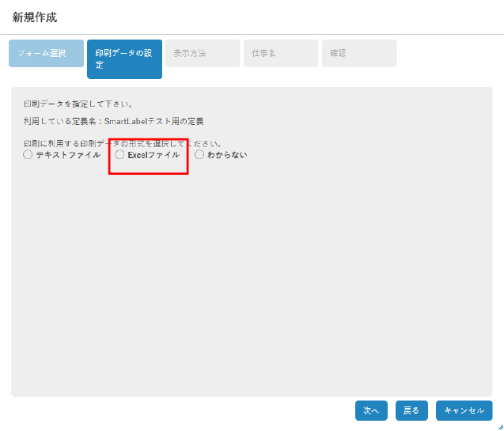This screenshot has height=431, width=504.
Task: Switch to the 表示方法 step tab
Action: (x=203, y=53)
